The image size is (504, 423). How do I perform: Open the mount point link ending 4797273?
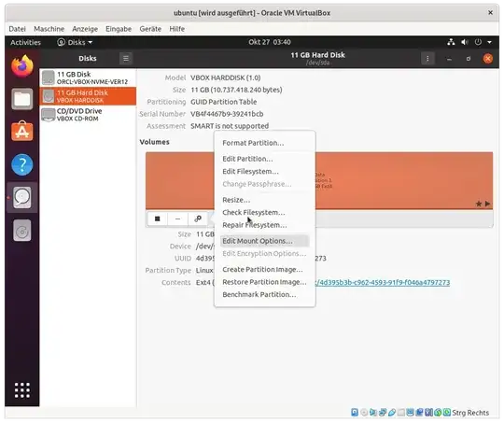pos(383,282)
